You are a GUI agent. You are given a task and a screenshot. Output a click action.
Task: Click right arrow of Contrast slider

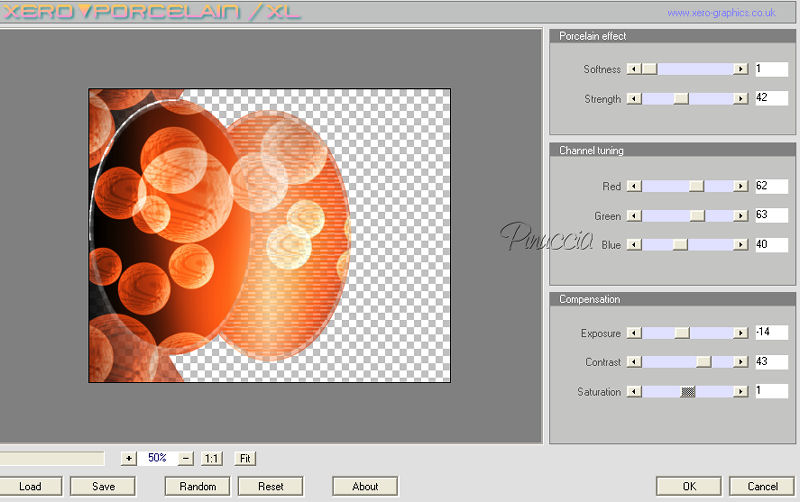pyautogui.click(x=740, y=362)
